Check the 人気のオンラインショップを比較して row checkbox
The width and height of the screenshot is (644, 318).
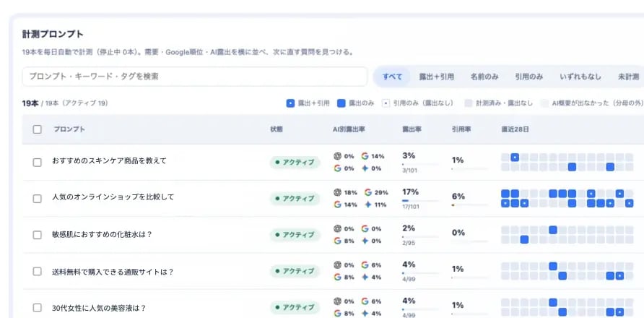pyautogui.click(x=37, y=199)
